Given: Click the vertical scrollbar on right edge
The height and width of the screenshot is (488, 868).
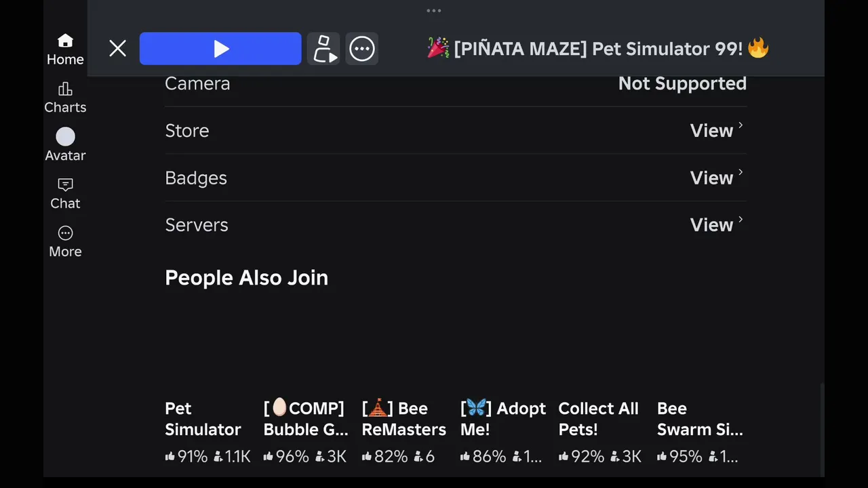Looking at the screenshot, I should click(822, 430).
